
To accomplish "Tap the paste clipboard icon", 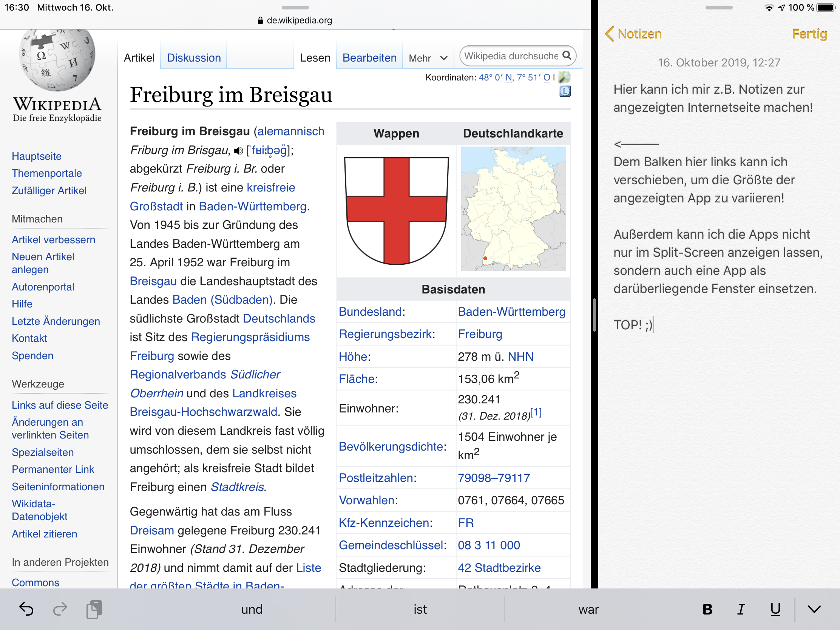I will (x=94, y=609).
